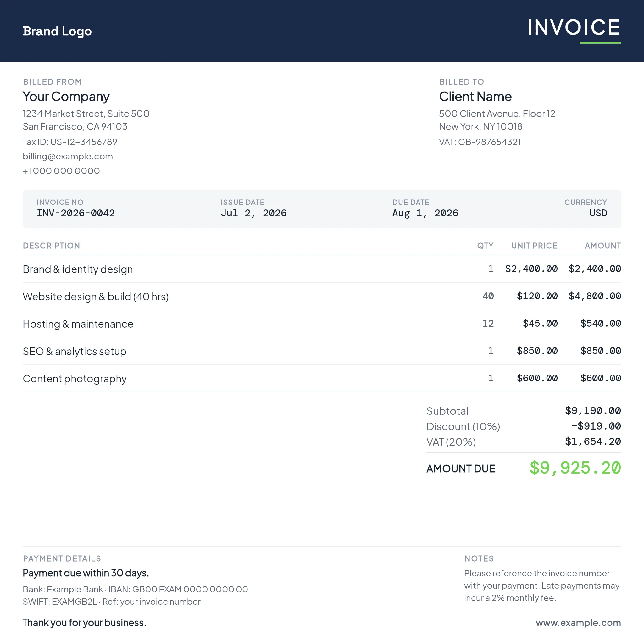Image resolution: width=644 pixels, height=644 pixels.
Task: Select the Client Name heading
Action: tap(475, 97)
